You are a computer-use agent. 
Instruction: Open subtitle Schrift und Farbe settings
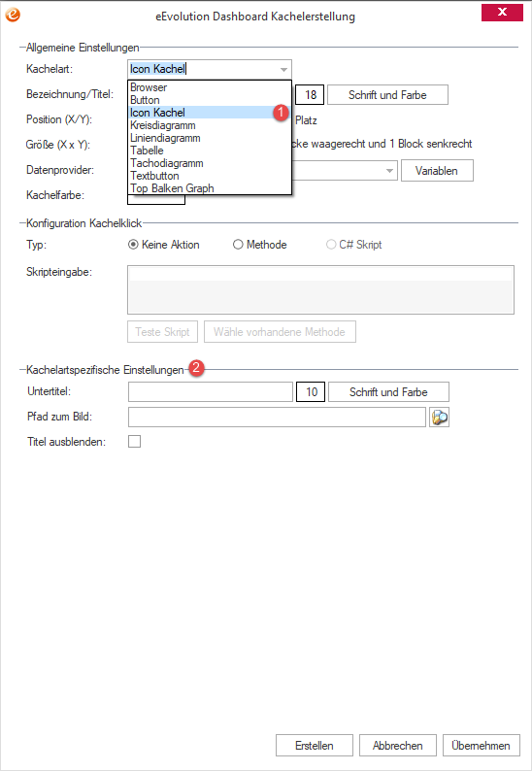(x=388, y=392)
